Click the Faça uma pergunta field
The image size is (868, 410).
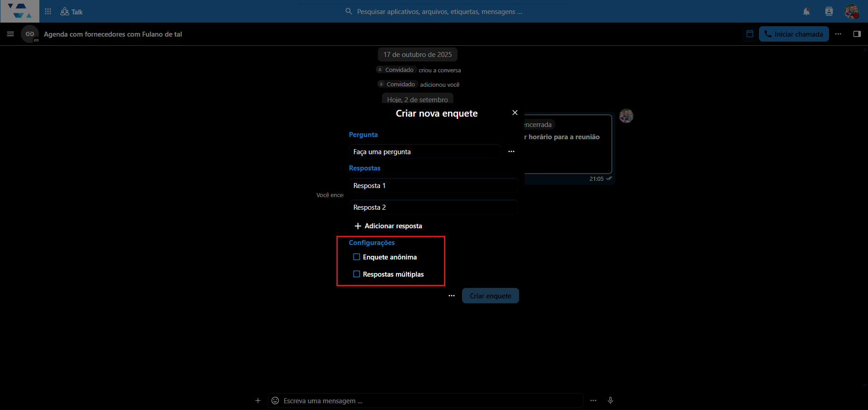[x=425, y=151]
